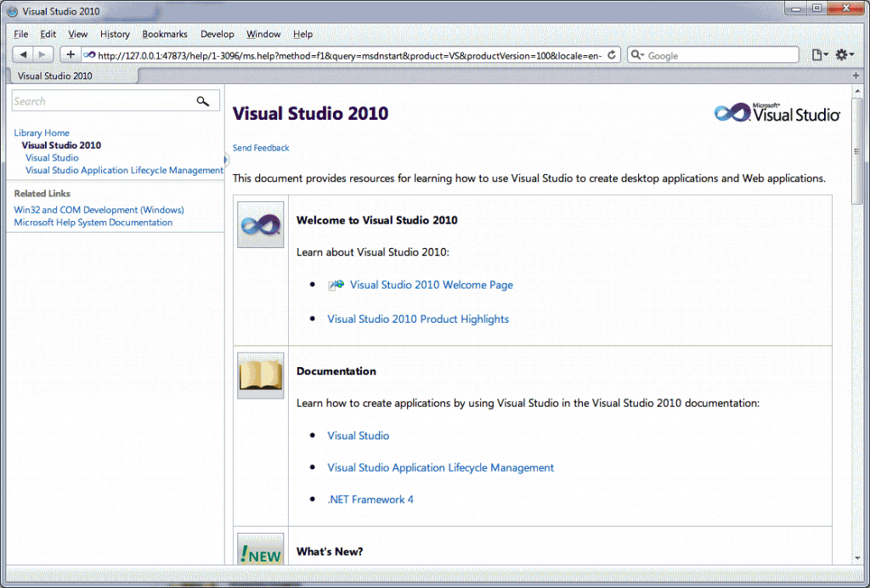Open the Google search engine dropdown
This screenshot has width=870, height=588.
[637, 55]
